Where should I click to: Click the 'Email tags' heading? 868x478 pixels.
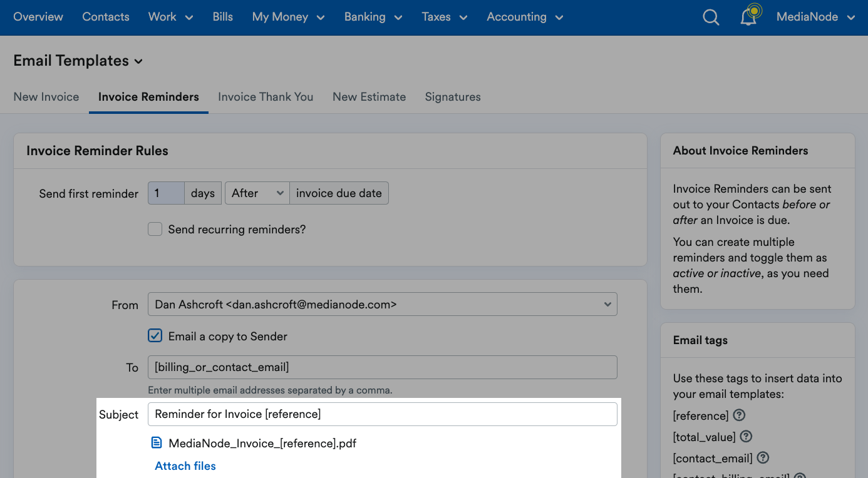pos(700,340)
